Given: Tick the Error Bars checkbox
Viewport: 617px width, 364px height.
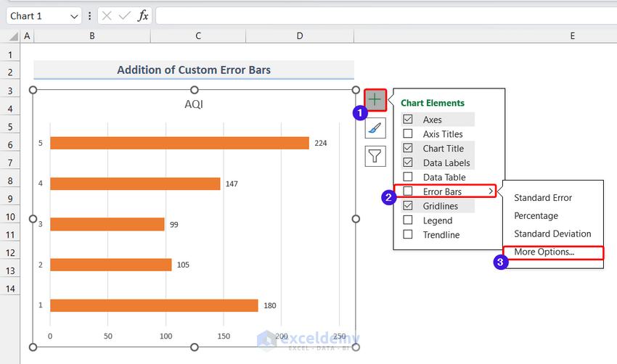Looking at the screenshot, I should click(408, 191).
